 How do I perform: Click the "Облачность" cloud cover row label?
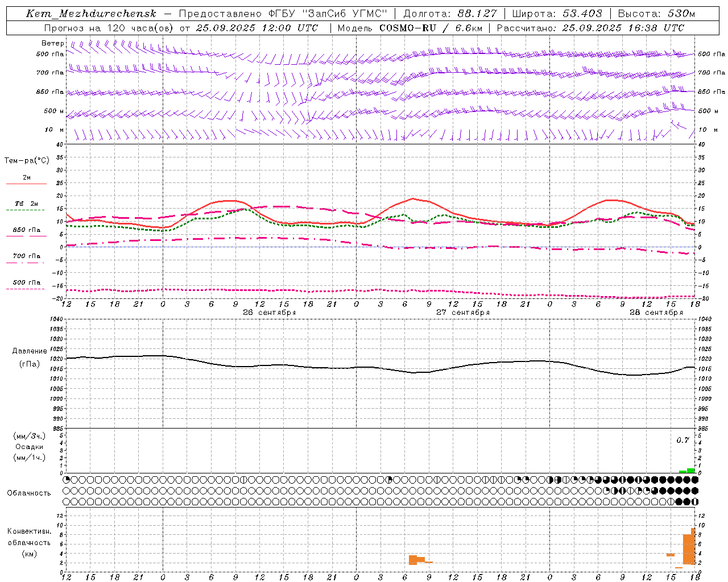pyautogui.click(x=29, y=493)
